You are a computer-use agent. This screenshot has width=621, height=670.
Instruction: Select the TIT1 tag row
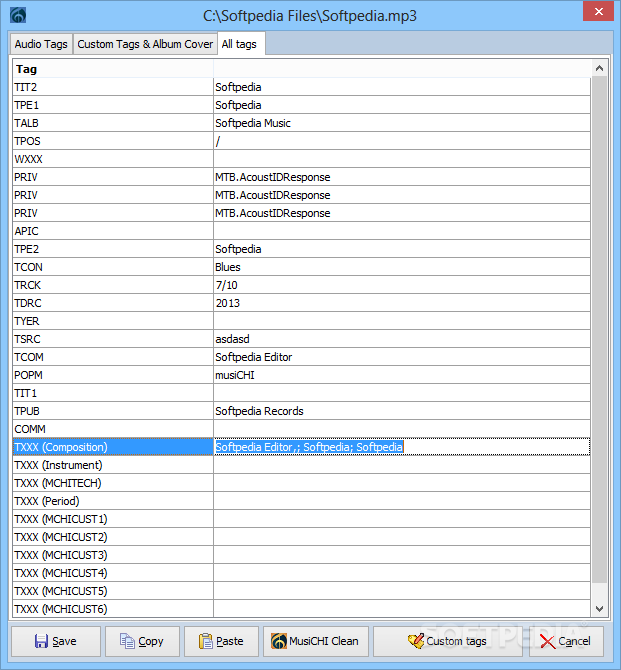coord(301,393)
